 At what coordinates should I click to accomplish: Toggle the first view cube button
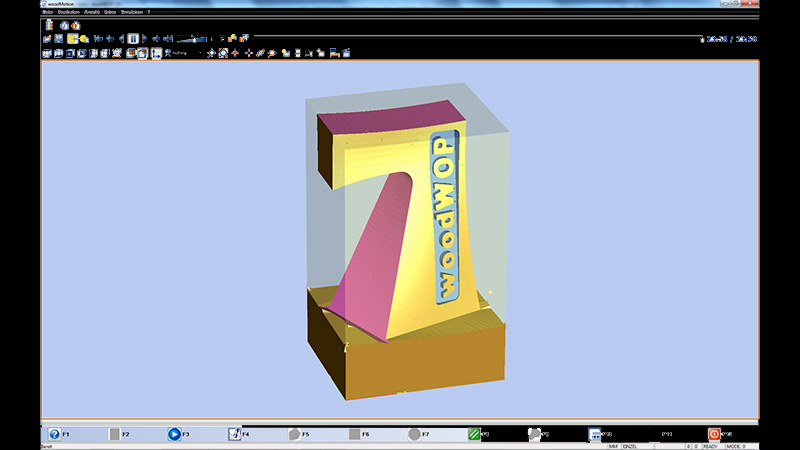47,53
